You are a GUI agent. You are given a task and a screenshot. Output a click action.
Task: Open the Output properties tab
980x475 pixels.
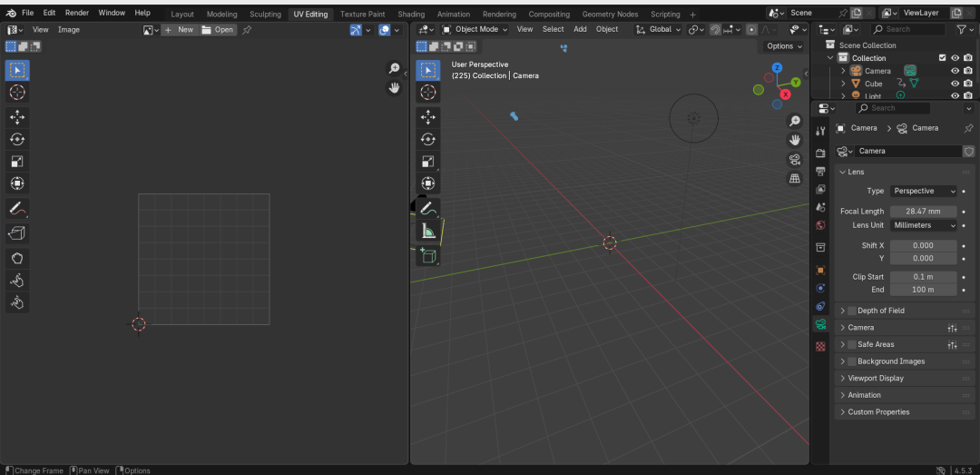pos(820,171)
